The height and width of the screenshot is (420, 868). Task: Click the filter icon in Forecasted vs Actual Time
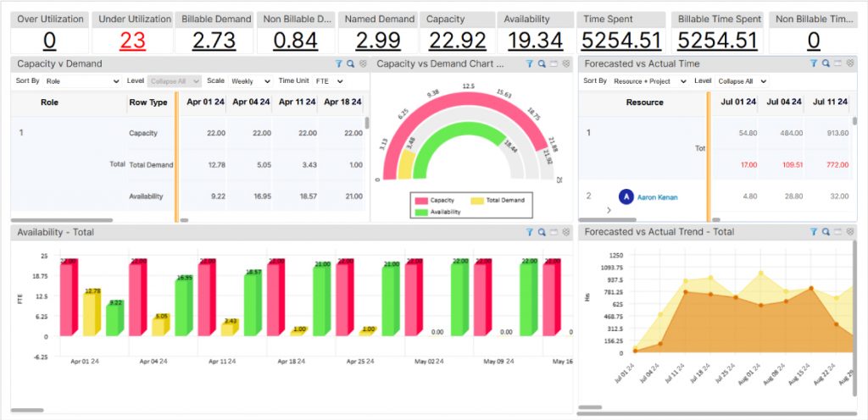click(x=814, y=64)
